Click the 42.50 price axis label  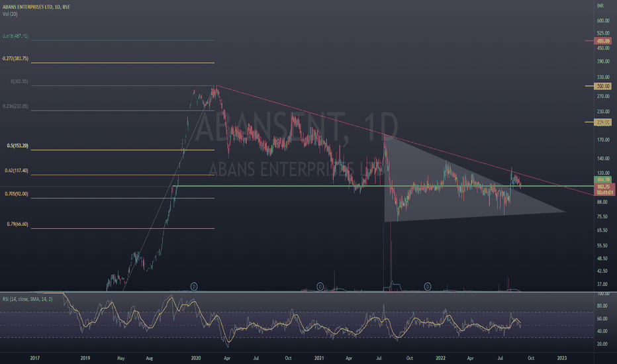pyautogui.click(x=602, y=271)
